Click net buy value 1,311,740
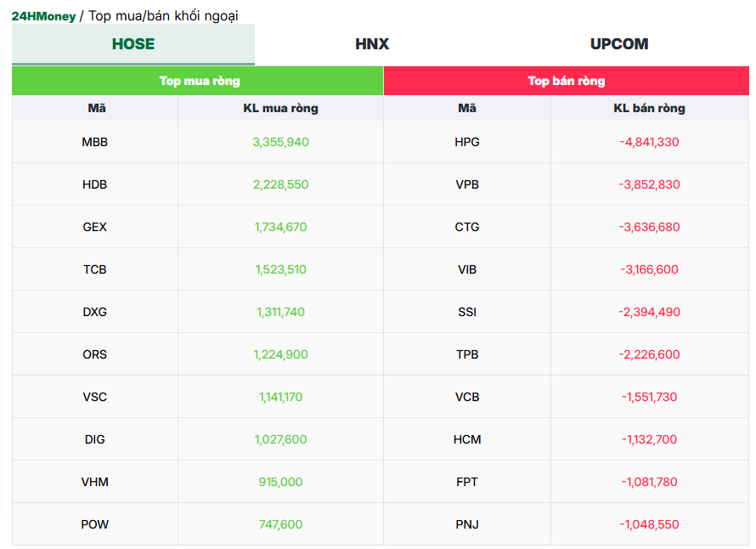 click(x=280, y=312)
